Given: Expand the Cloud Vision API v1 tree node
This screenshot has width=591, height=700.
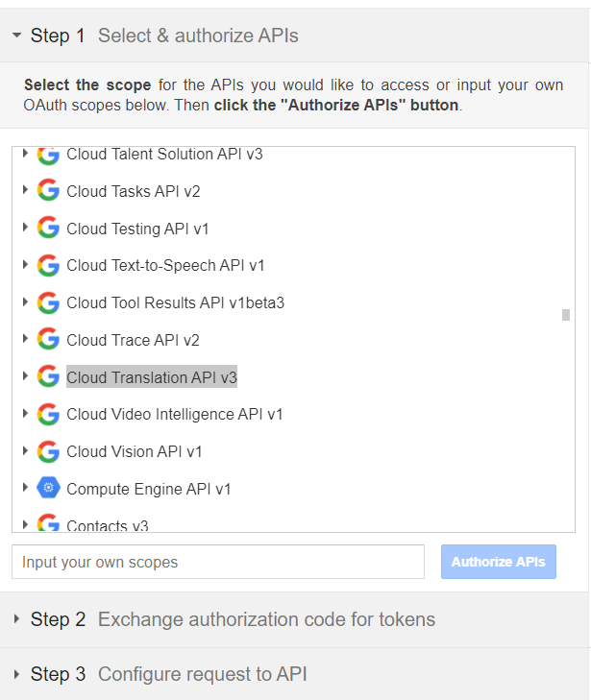Looking at the screenshot, I should point(25,451).
